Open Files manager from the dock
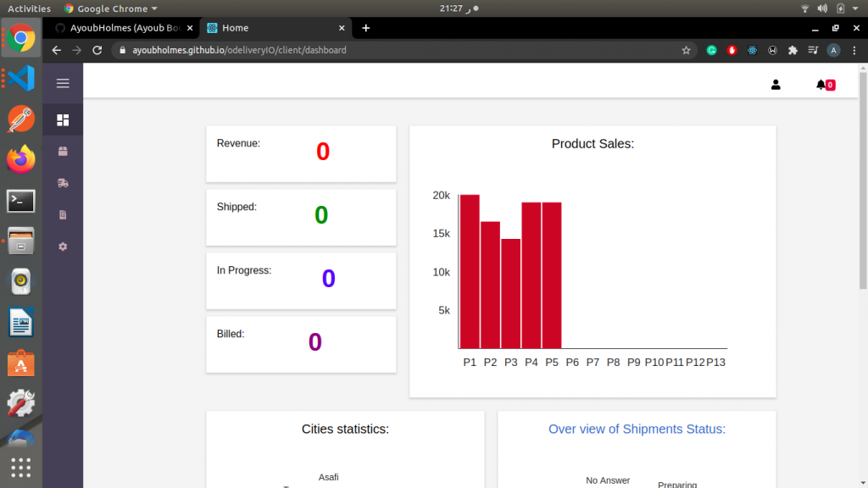 (x=21, y=241)
